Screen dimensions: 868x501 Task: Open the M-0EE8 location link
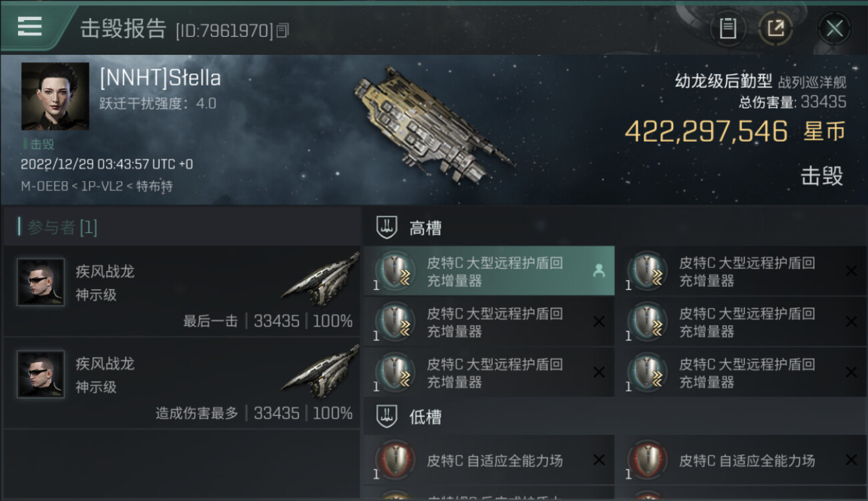coord(45,186)
